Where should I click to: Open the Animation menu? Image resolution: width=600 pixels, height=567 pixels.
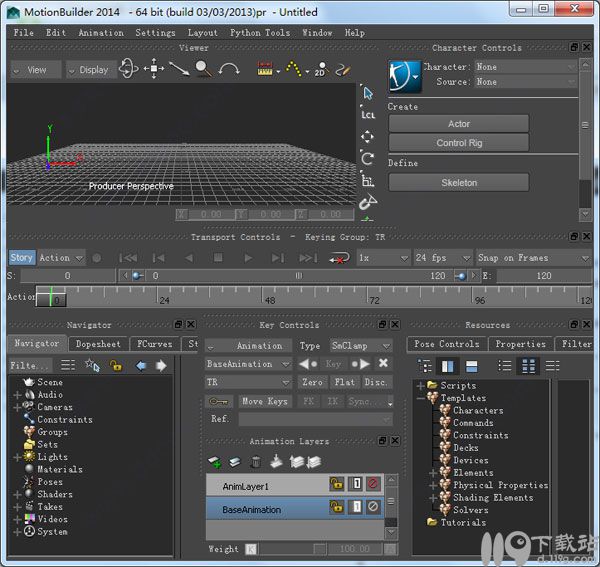[x=101, y=33]
